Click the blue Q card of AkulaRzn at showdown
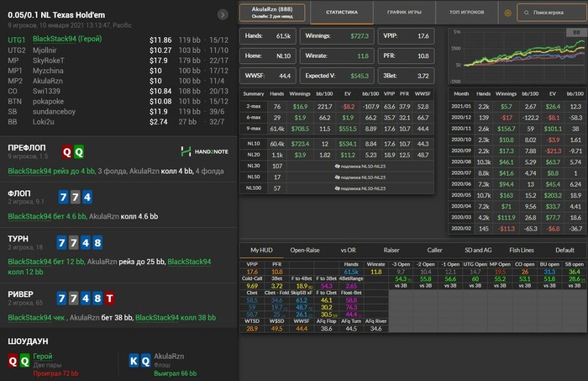Viewport: 588px width, 381px height. 145,361
